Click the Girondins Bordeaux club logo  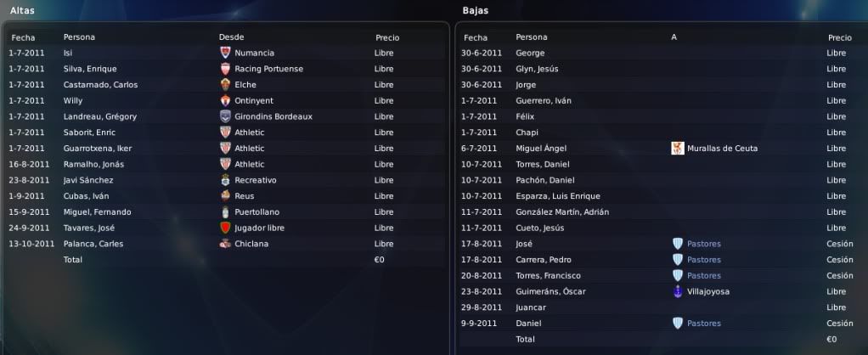pos(225,116)
